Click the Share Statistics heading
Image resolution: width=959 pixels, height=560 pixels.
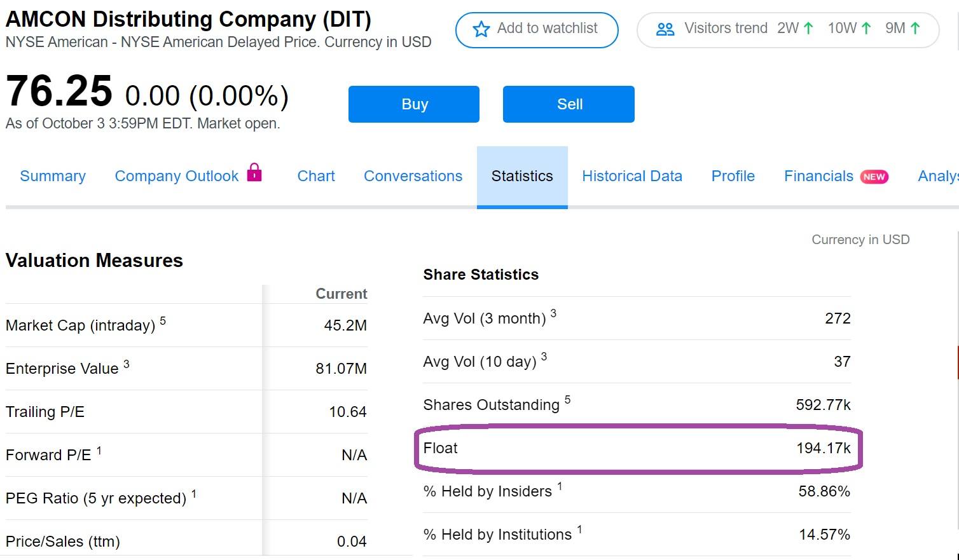coord(481,275)
